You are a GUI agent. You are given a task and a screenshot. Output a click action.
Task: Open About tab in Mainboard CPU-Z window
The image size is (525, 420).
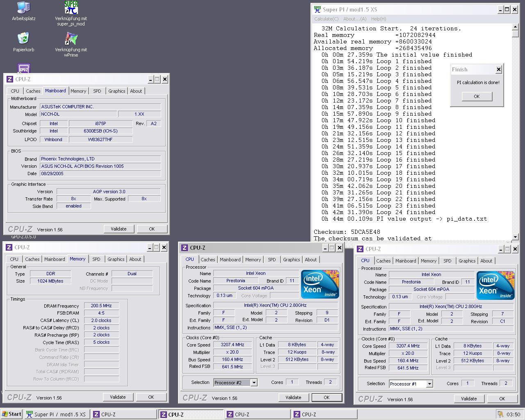pyautogui.click(x=136, y=91)
